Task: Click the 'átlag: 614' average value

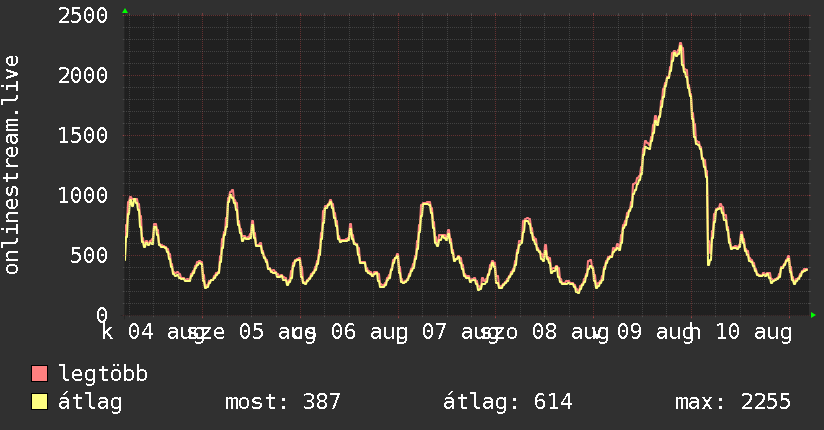Action: pyautogui.click(x=507, y=402)
